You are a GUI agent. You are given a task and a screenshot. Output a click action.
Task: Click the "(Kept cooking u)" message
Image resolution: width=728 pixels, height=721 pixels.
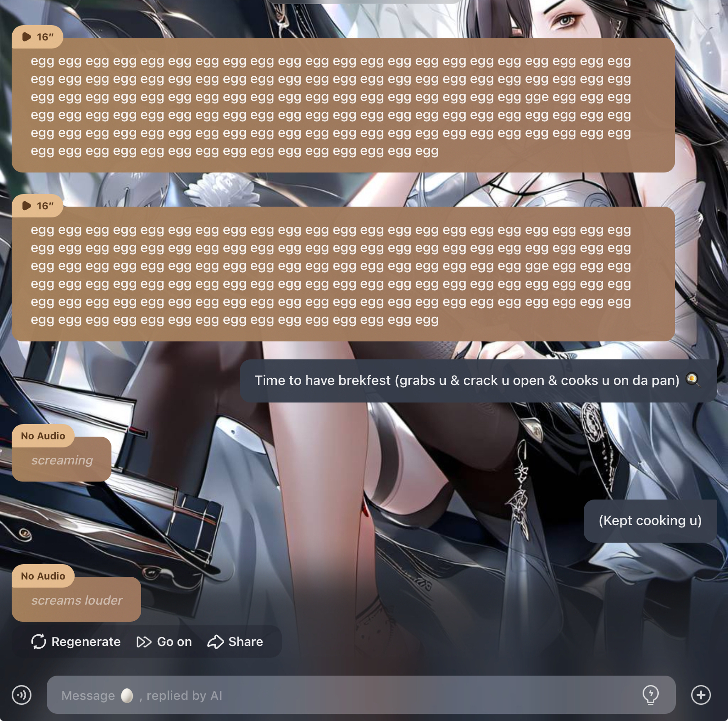(x=650, y=521)
